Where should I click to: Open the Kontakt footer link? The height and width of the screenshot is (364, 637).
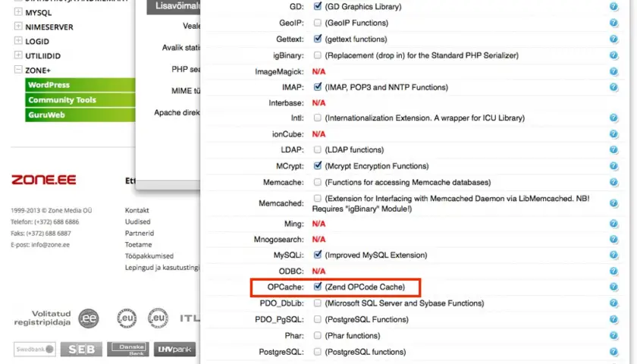coord(137,211)
